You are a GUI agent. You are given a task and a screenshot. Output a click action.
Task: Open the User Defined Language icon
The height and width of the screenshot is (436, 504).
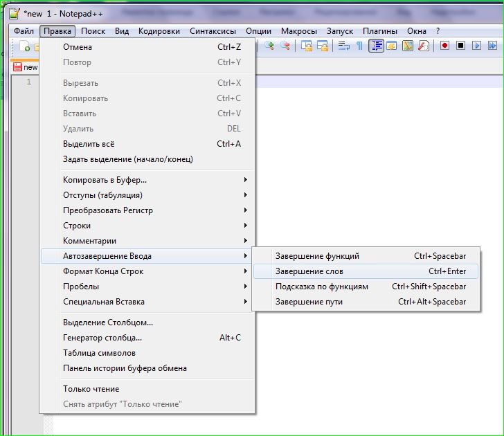click(x=392, y=46)
